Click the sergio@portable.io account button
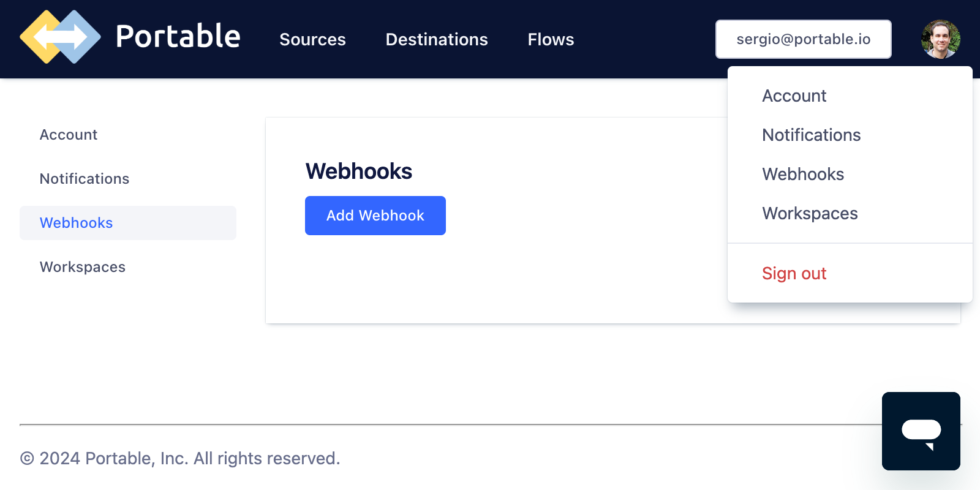This screenshot has width=980, height=490. coord(803,39)
